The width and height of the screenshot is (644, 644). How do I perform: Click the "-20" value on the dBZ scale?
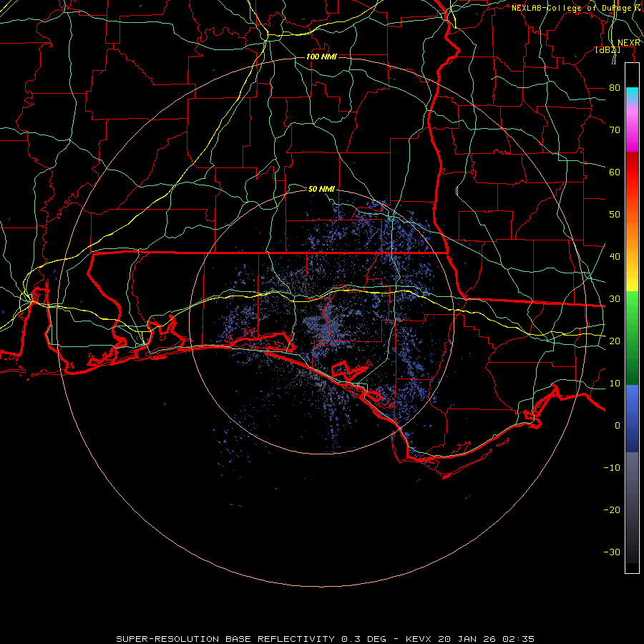(612, 509)
